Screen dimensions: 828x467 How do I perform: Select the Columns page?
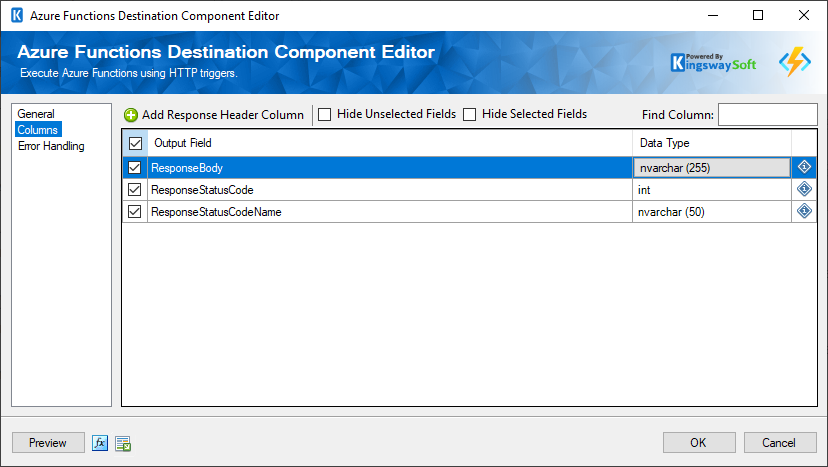[38, 129]
